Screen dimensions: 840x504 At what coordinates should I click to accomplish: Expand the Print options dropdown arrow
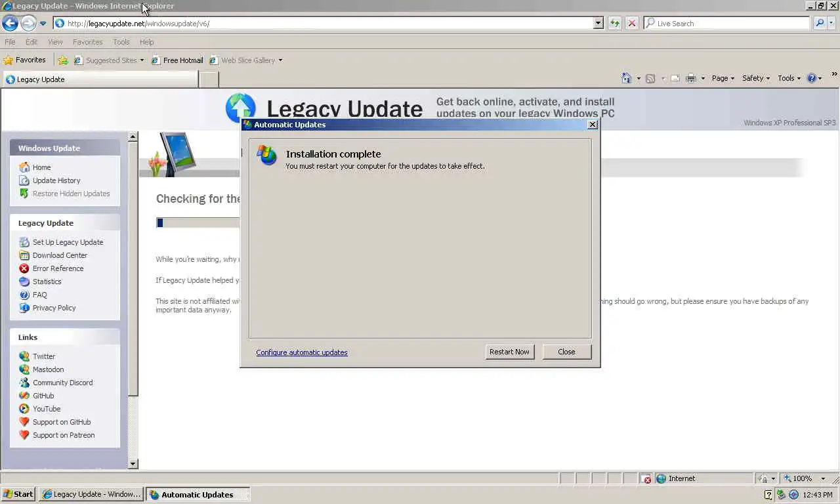pyautogui.click(x=703, y=78)
